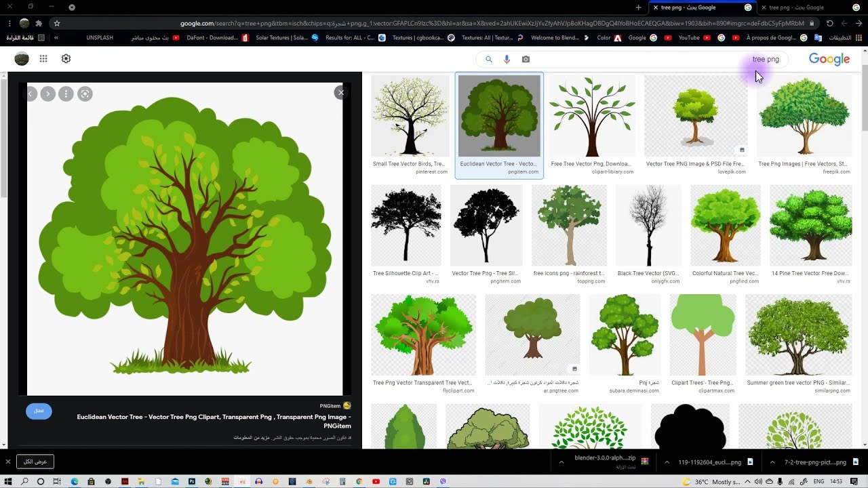This screenshot has height=488, width=868.
Task: Expand options for 119-1192604_eucl png download
Action: [667, 462]
